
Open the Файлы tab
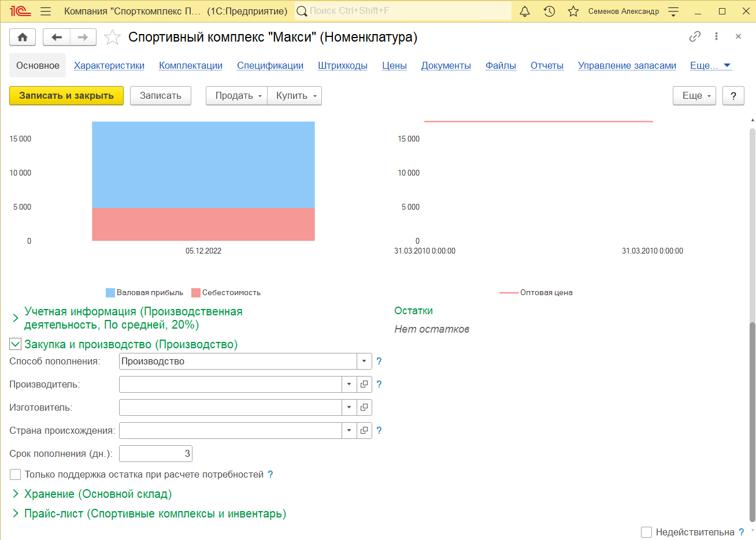pyautogui.click(x=501, y=65)
